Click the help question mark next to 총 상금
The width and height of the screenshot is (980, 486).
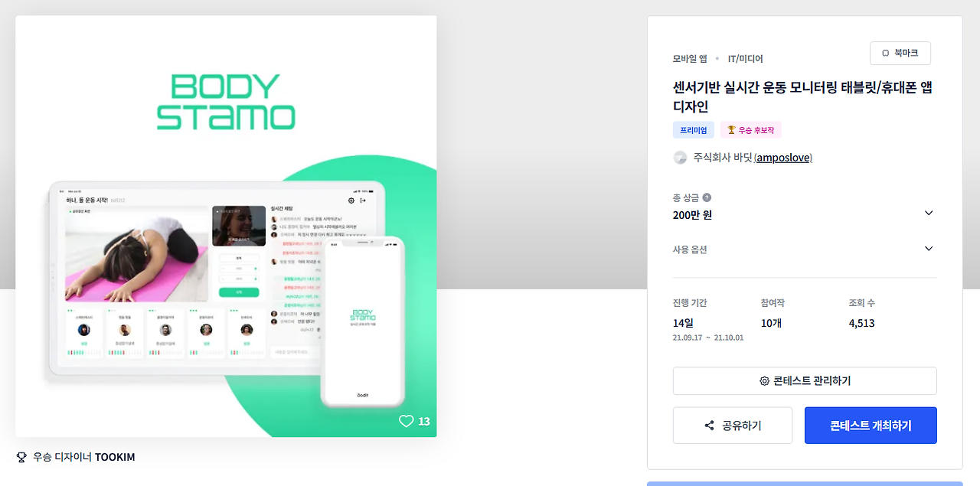point(707,197)
